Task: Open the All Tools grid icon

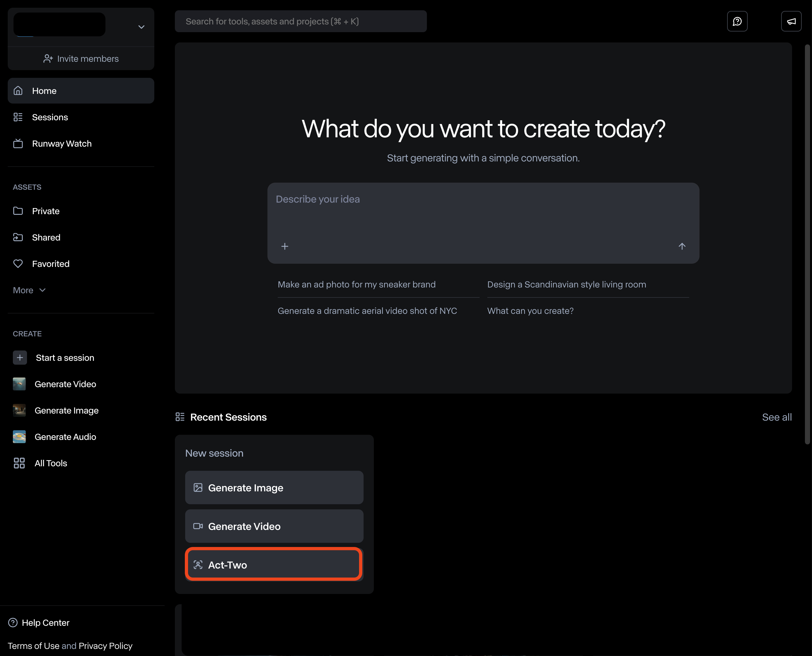Action: [x=19, y=463]
